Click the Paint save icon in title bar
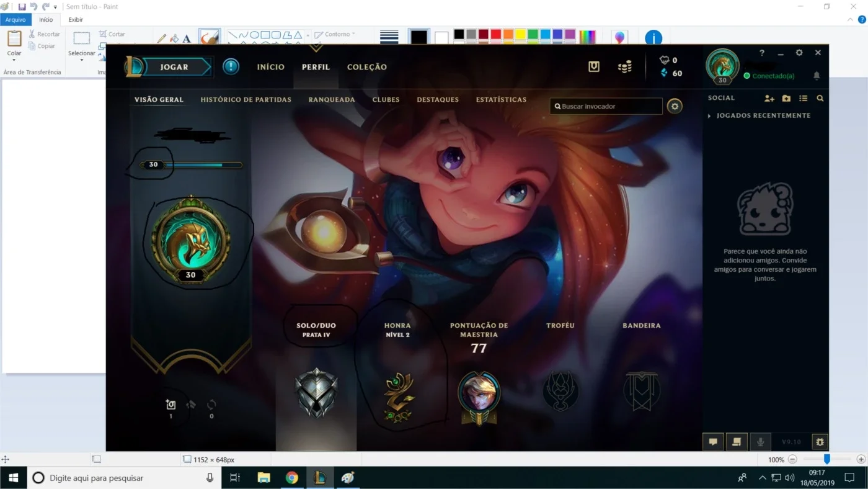 click(x=22, y=7)
